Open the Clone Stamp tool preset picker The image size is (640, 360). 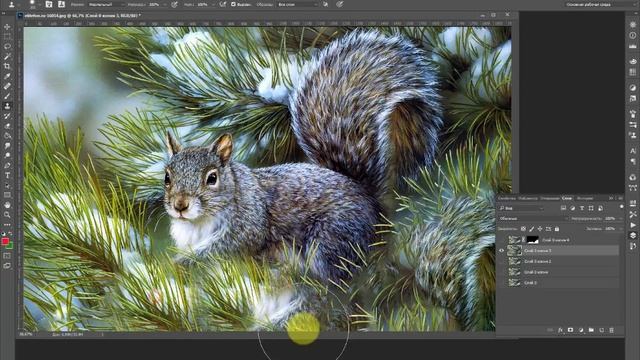(12, 4)
